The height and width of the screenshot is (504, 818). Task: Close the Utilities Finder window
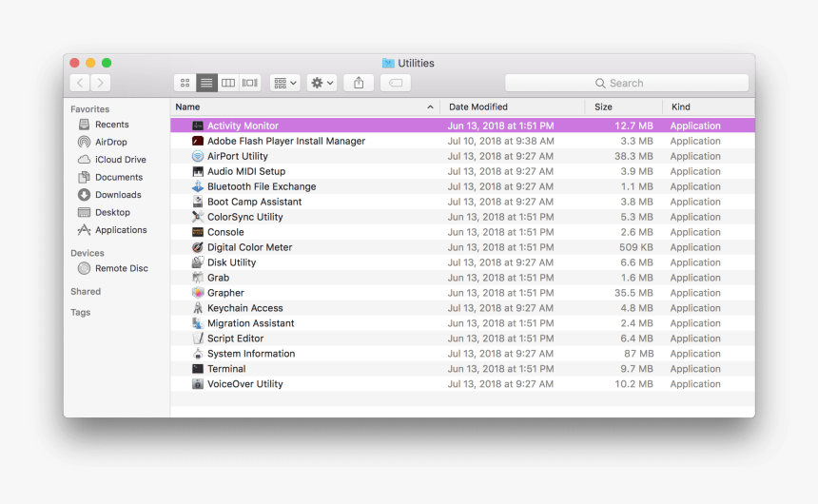point(74,63)
